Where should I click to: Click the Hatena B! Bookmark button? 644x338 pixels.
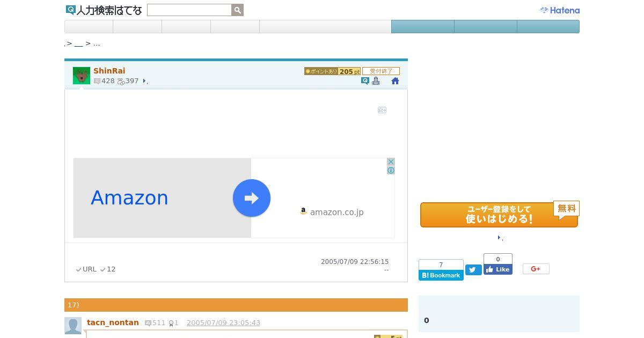click(441, 275)
